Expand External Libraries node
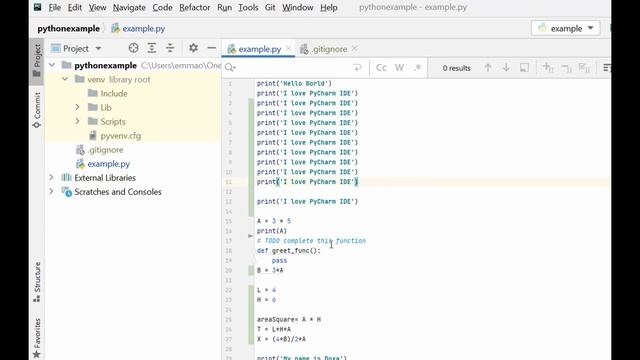This screenshot has height=360, width=640. (51, 178)
